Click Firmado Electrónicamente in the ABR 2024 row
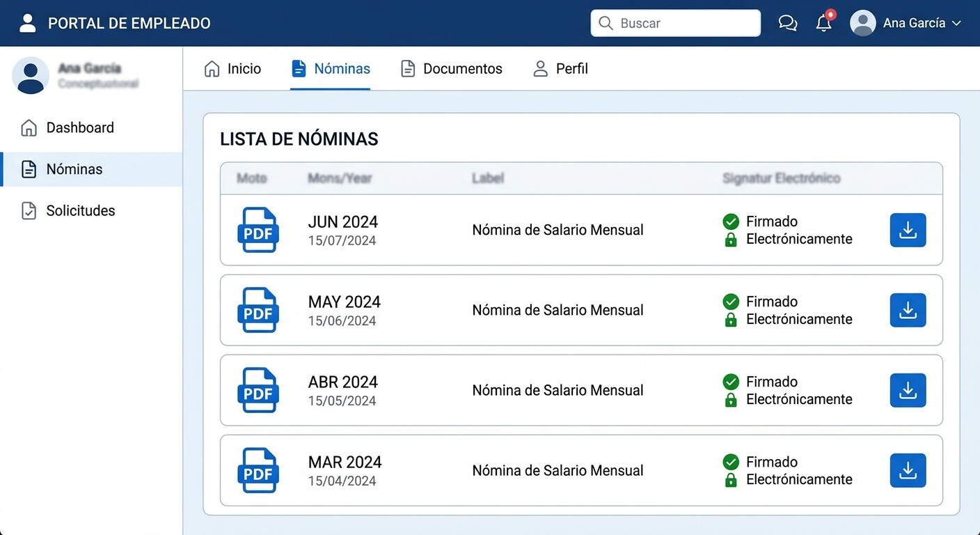Image resolution: width=980 pixels, height=535 pixels. pyautogui.click(x=799, y=390)
